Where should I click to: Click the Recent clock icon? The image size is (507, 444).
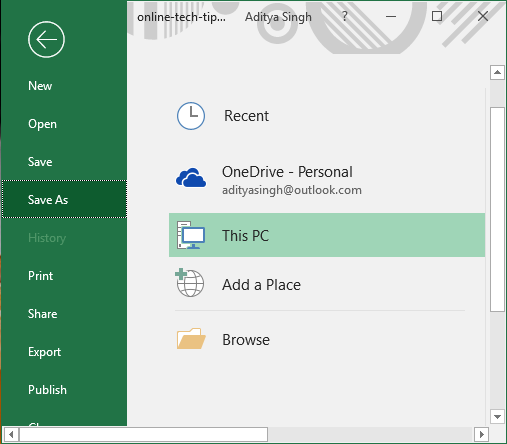point(191,116)
